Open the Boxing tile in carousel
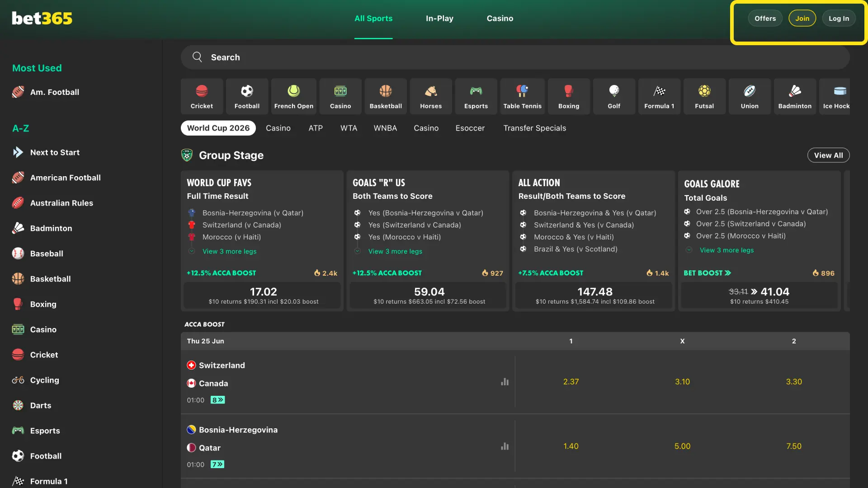This screenshot has width=868, height=488. pyautogui.click(x=569, y=96)
